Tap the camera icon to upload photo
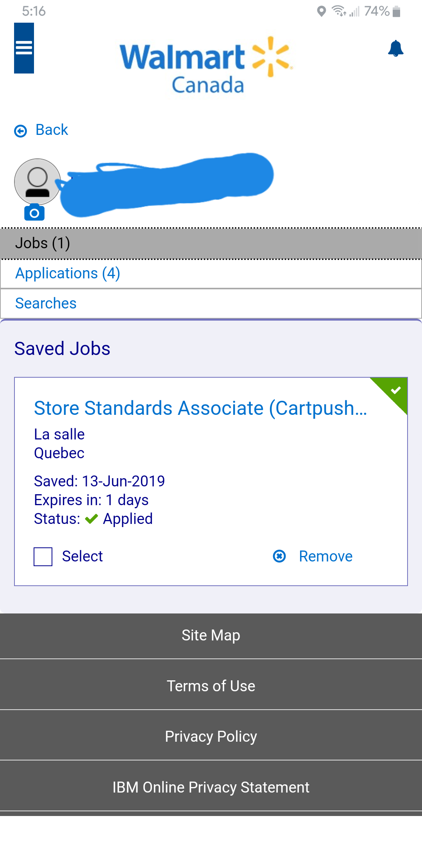This screenshot has width=422, height=868. pyautogui.click(x=34, y=212)
